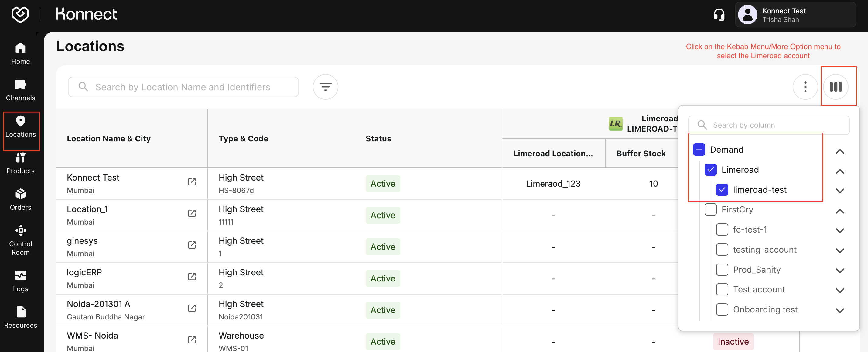The image size is (868, 352).
Task: Go to Home in the sidebar
Action: pos(21,53)
